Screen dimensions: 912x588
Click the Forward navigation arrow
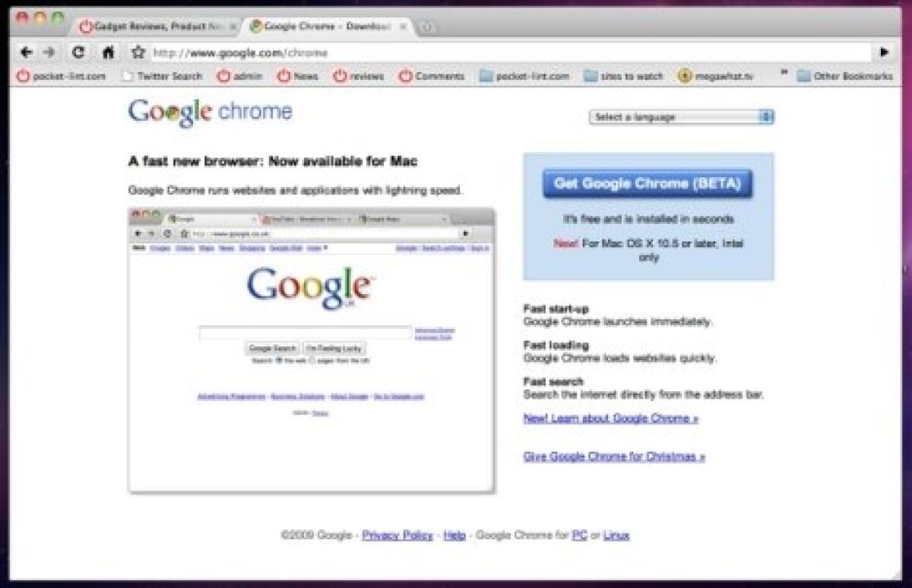(49, 53)
